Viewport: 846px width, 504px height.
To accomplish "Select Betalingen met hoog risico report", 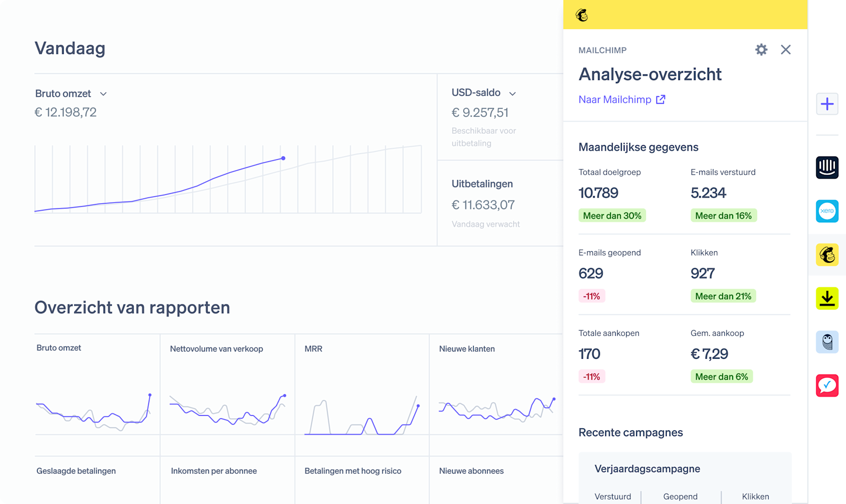I will coord(352,471).
